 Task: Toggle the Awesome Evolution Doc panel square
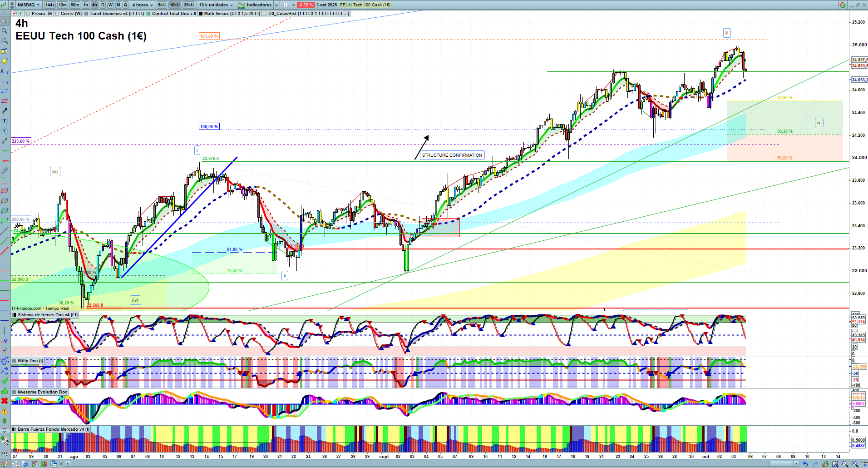[x=14, y=392]
